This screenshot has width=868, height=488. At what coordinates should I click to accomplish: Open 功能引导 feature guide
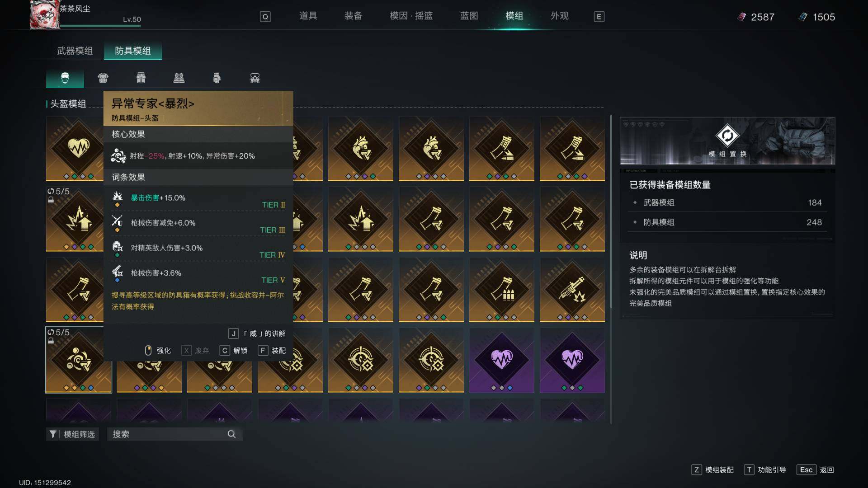(x=765, y=470)
